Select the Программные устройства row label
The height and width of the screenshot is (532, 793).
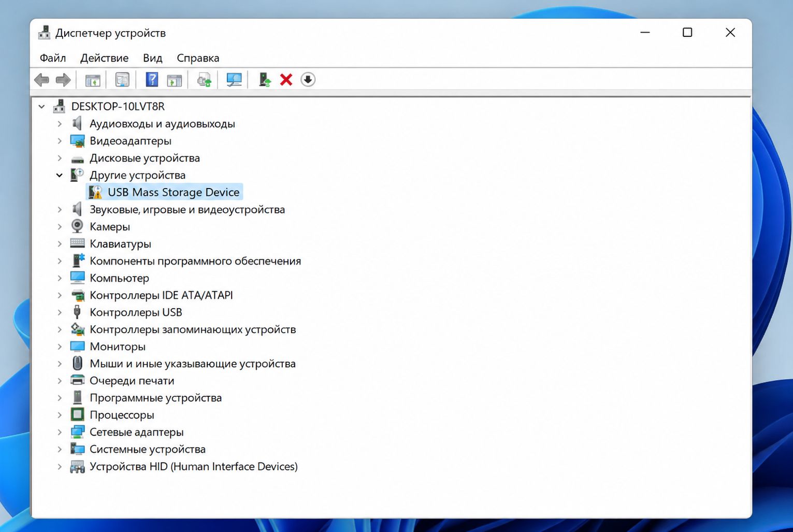coord(155,398)
